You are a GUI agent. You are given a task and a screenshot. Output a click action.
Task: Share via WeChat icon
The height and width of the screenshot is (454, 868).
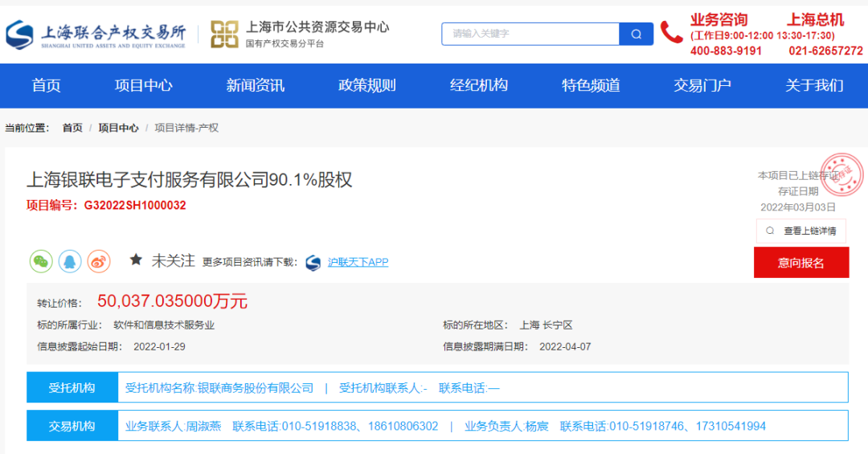click(x=41, y=261)
